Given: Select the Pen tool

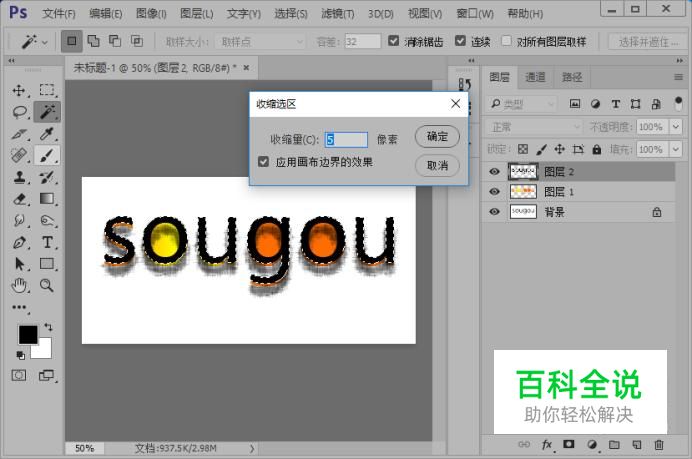Looking at the screenshot, I should (x=19, y=242).
